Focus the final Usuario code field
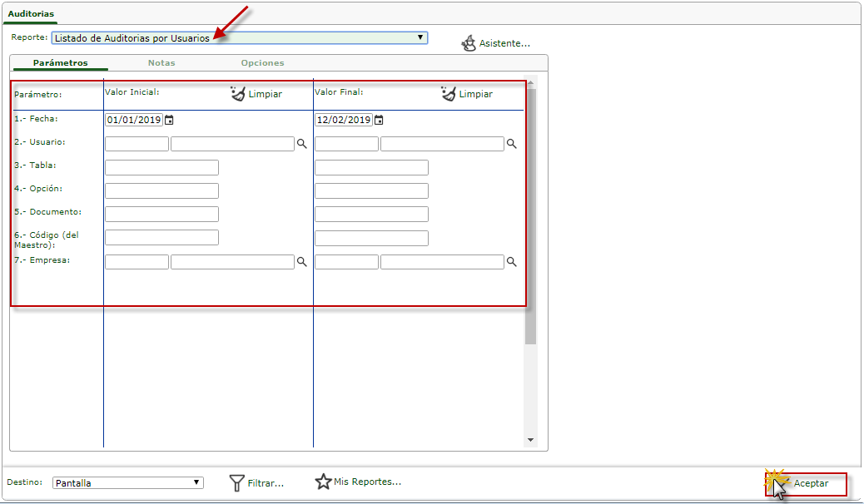864x504 pixels. pyautogui.click(x=346, y=144)
